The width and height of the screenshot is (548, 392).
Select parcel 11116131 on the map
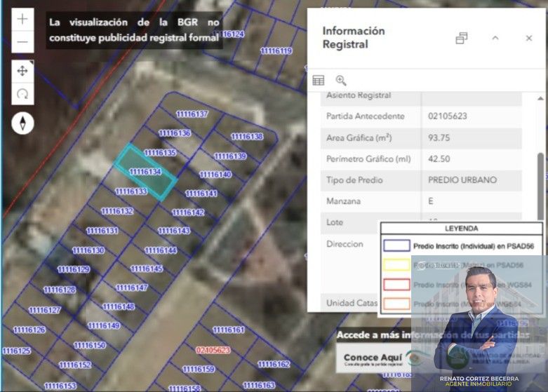(102, 231)
